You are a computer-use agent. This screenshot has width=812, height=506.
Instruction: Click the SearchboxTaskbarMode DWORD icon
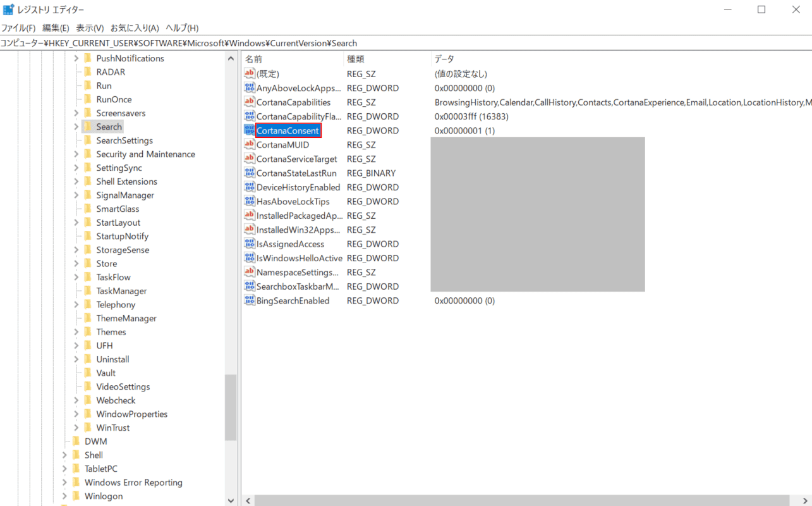point(249,286)
